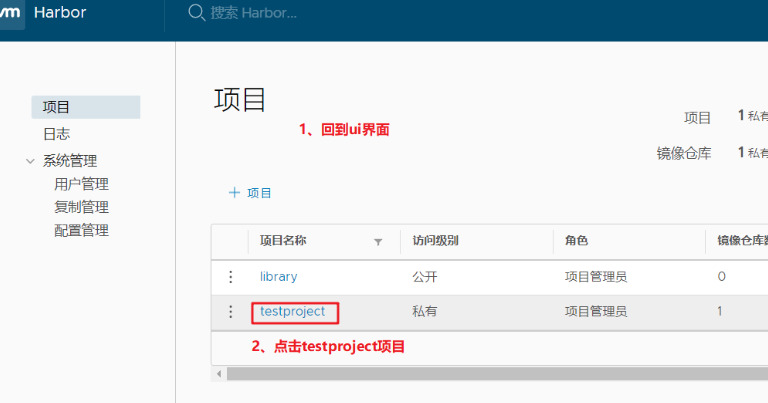
Task: Sort by 访问级别 column header
Action: [435, 240]
